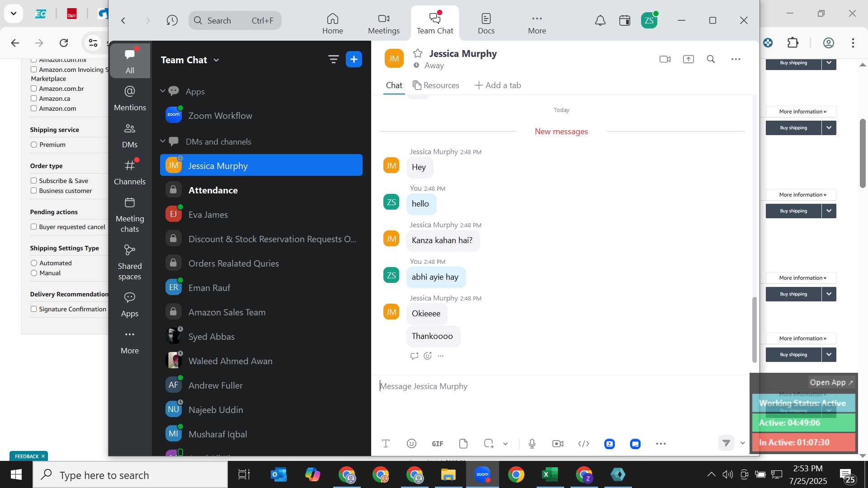Select the Automated shipping settings radio

coord(34,263)
